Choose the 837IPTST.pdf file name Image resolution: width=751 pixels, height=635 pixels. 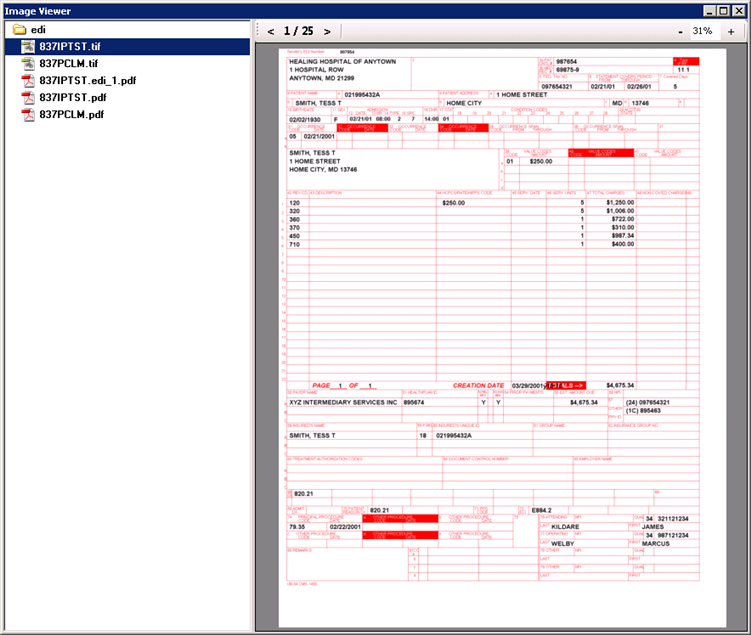point(72,98)
